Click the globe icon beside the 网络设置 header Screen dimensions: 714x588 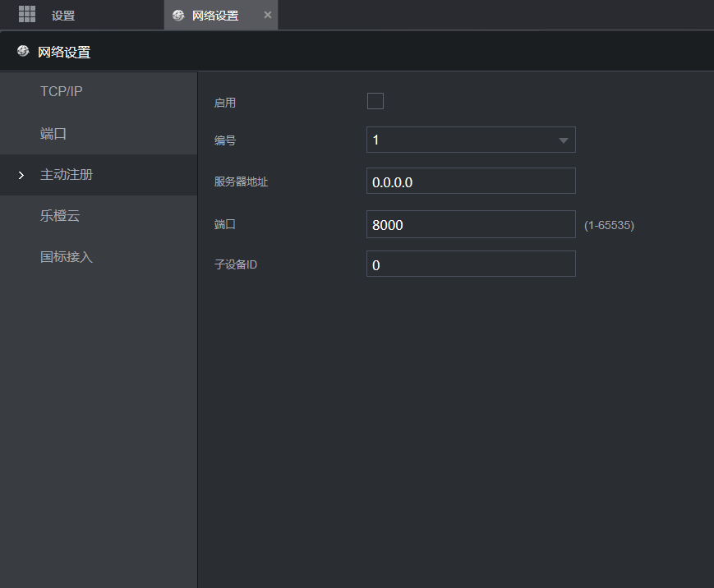(23, 52)
